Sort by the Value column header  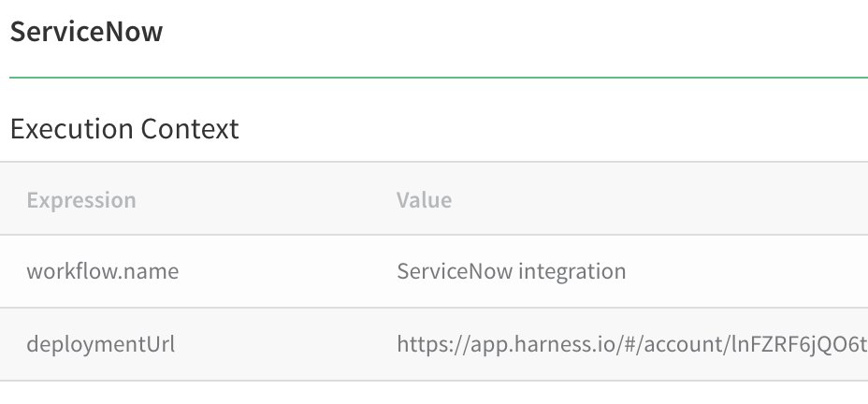tap(424, 200)
